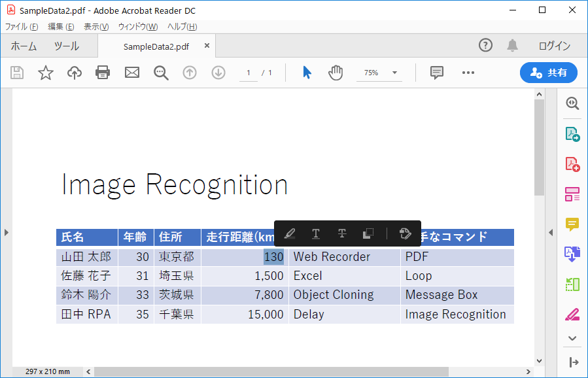Select SampleData2.pdf document tab
Image resolution: width=588 pixels, height=378 pixels.
pyautogui.click(x=156, y=46)
